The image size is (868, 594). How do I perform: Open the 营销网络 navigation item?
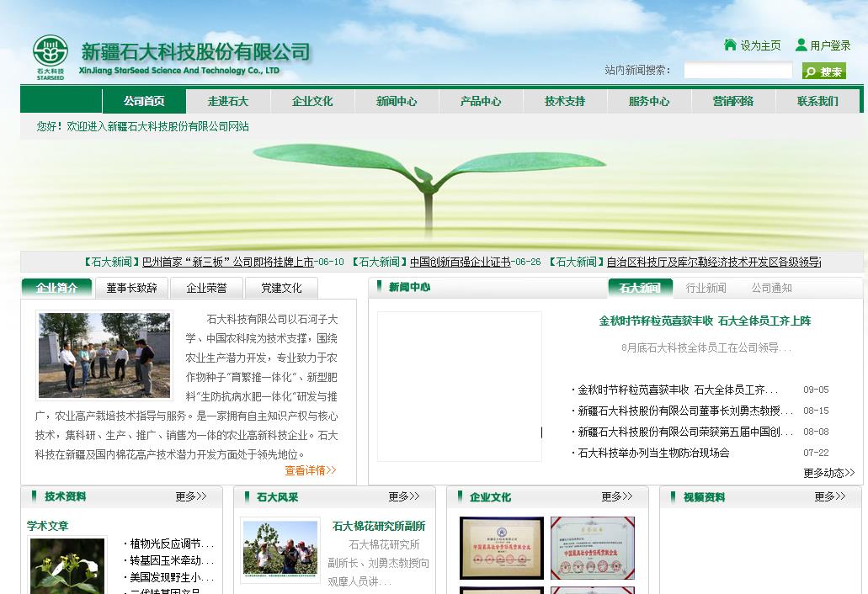[733, 101]
